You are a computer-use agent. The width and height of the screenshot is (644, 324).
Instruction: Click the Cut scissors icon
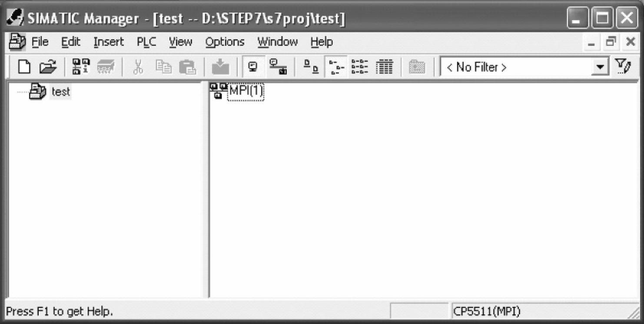pos(138,67)
